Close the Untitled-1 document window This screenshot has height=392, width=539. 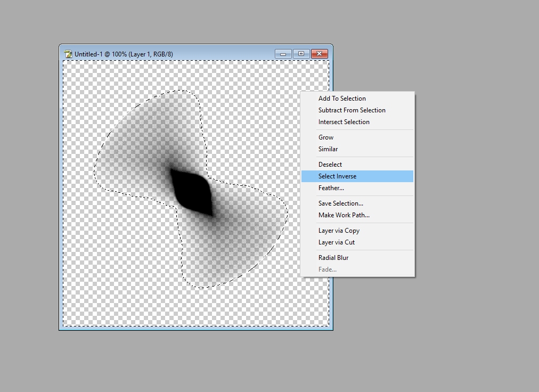point(320,54)
